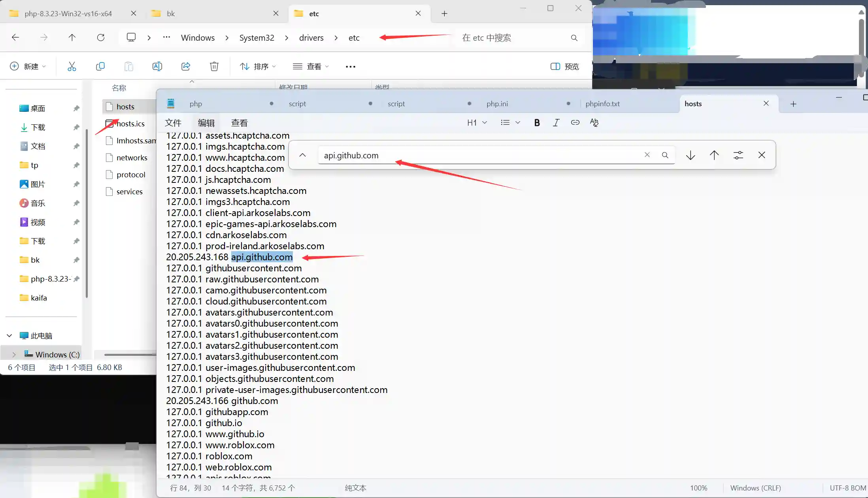Open the 编辑 menu in Notepad
868x498 pixels.
[x=206, y=122]
